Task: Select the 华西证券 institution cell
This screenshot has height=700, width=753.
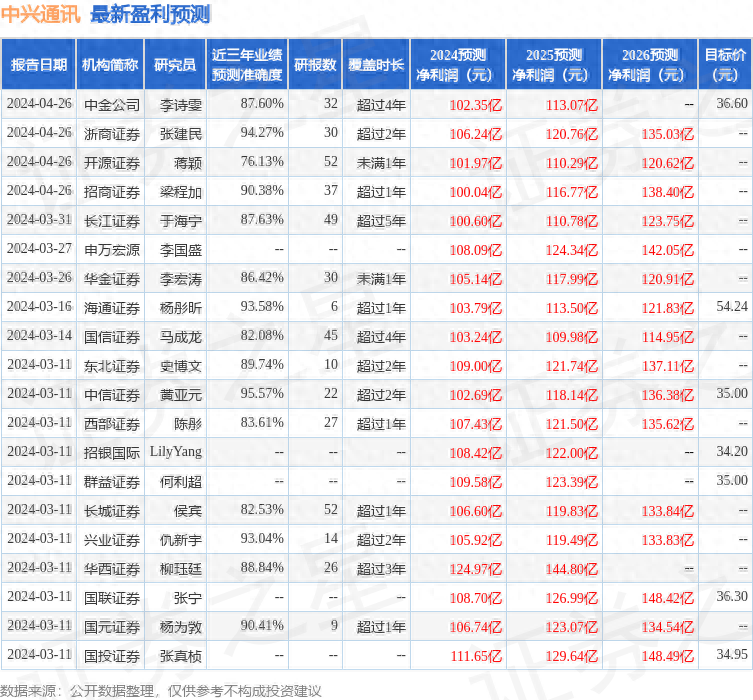Action: [112, 569]
